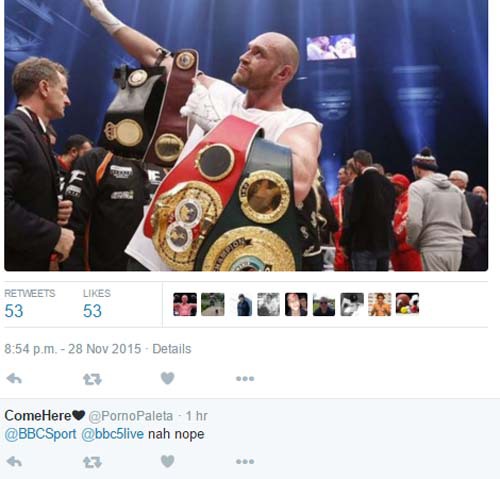Retweet ComeHere's reply
This screenshot has width=500, height=479.
tap(92, 462)
